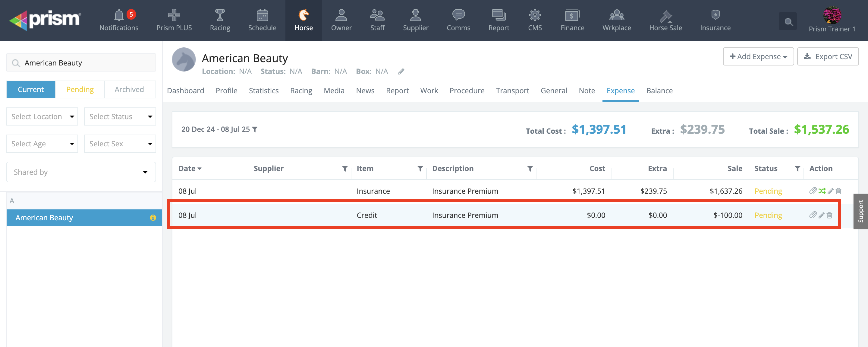Edit horse location details pencil icon
This screenshot has width=868, height=347.
401,72
